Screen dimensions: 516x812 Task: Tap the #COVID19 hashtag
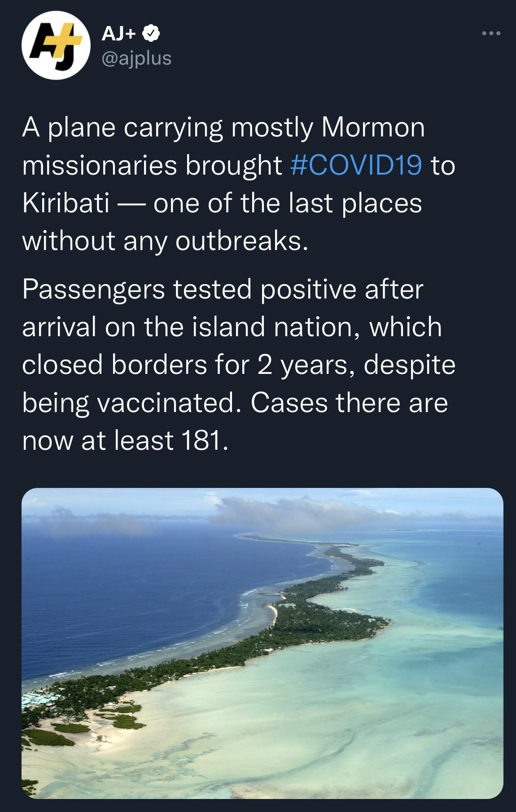pos(356,165)
